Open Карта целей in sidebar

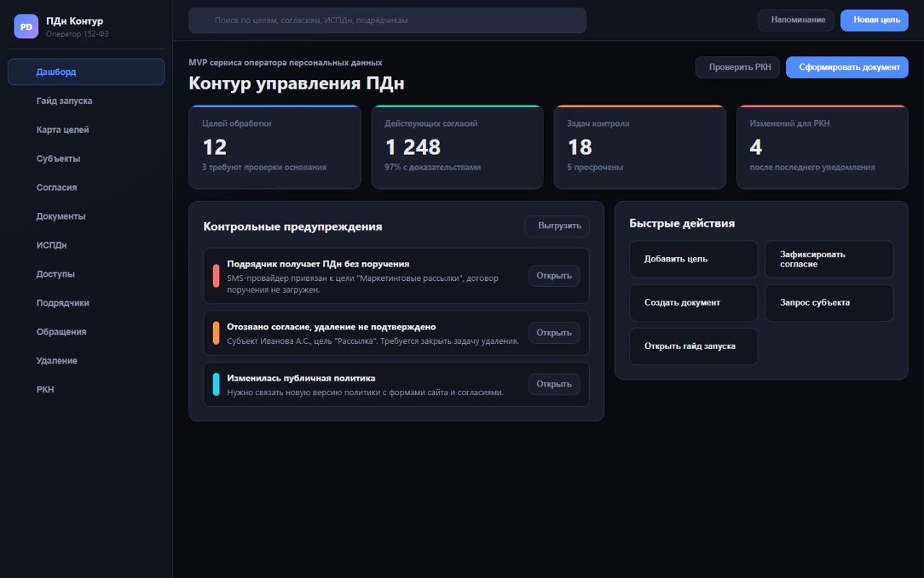(x=86, y=129)
